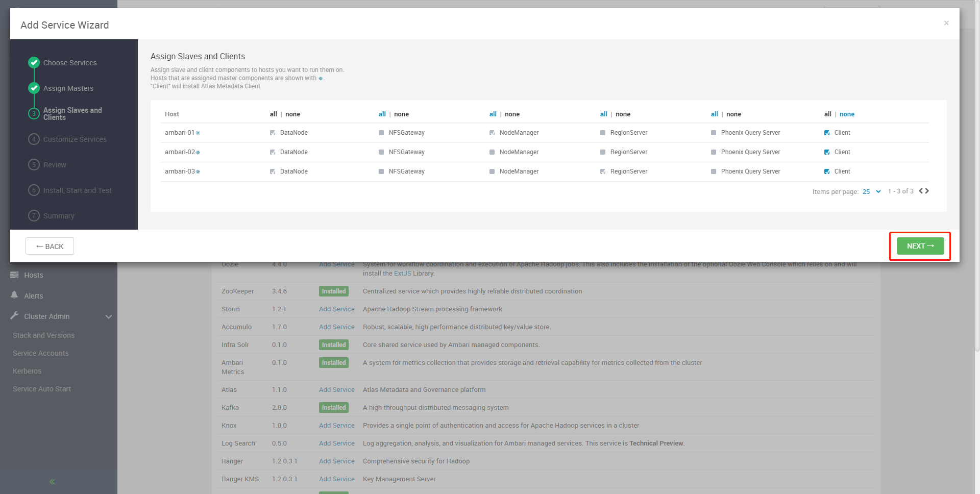Image resolution: width=980 pixels, height=494 pixels.
Task: Select the Review step
Action: (55, 165)
